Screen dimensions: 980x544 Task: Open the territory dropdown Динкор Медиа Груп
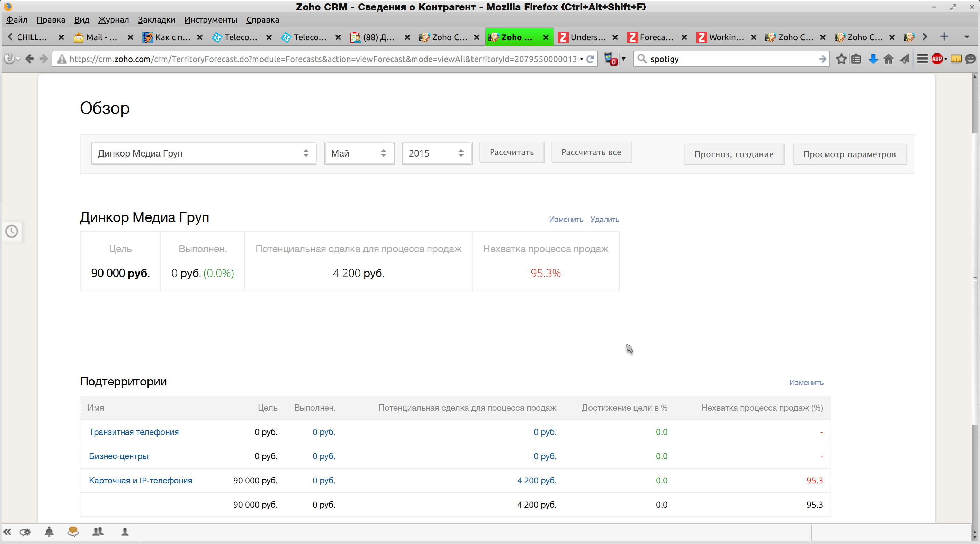click(204, 153)
